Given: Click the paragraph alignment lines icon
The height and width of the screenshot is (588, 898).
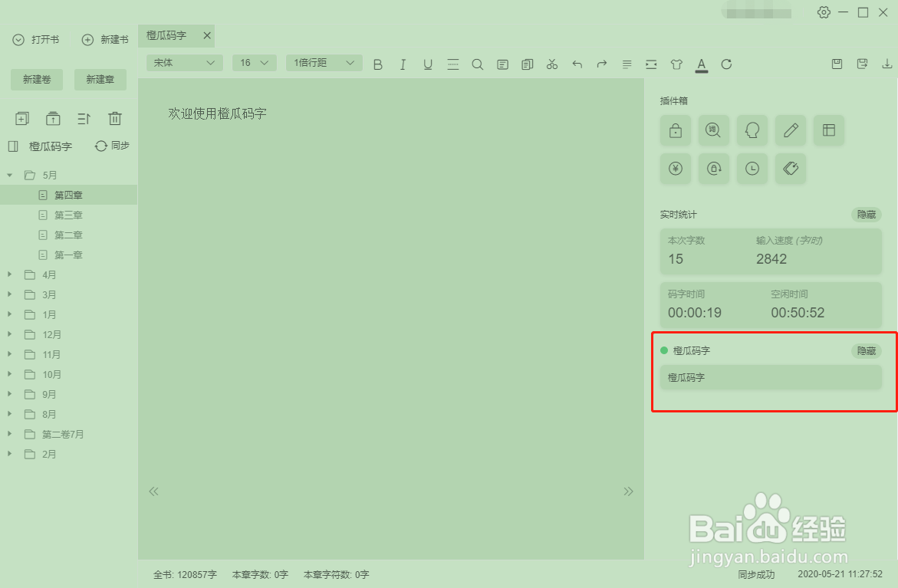Looking at the screenshot, I should [627, 64].
